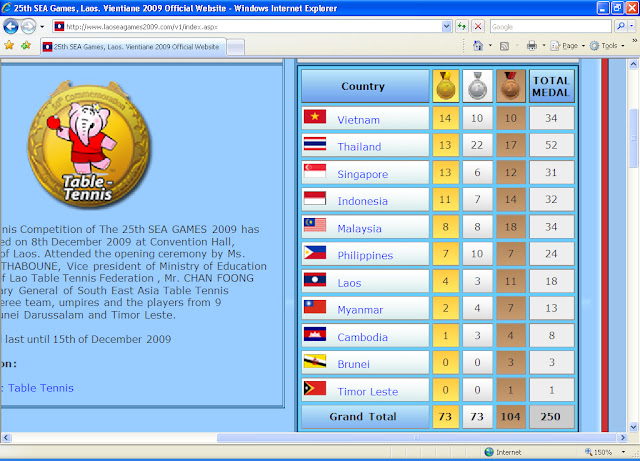Expand the Home button dropdown arrow
The width and height of the screenshot is (640, 461).
(490, 46)
